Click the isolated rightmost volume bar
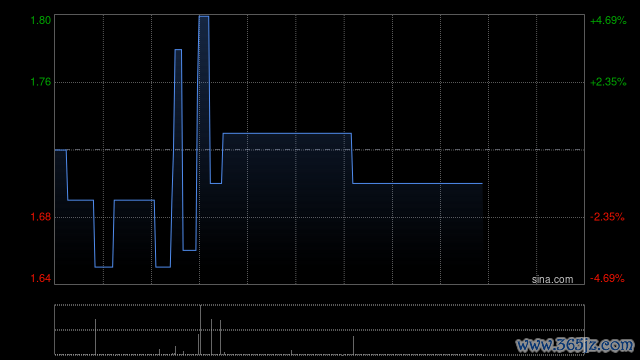This screenshot has height=360, width=640. (353, 345)
